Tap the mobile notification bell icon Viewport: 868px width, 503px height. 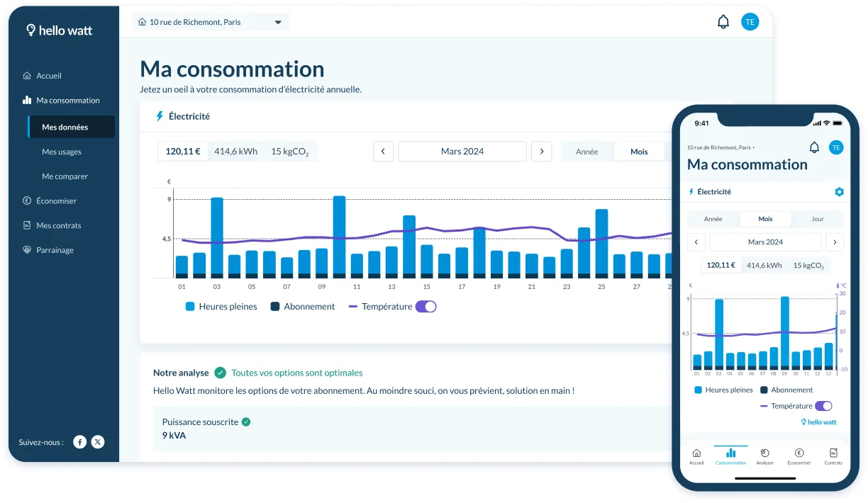(814, 147)
